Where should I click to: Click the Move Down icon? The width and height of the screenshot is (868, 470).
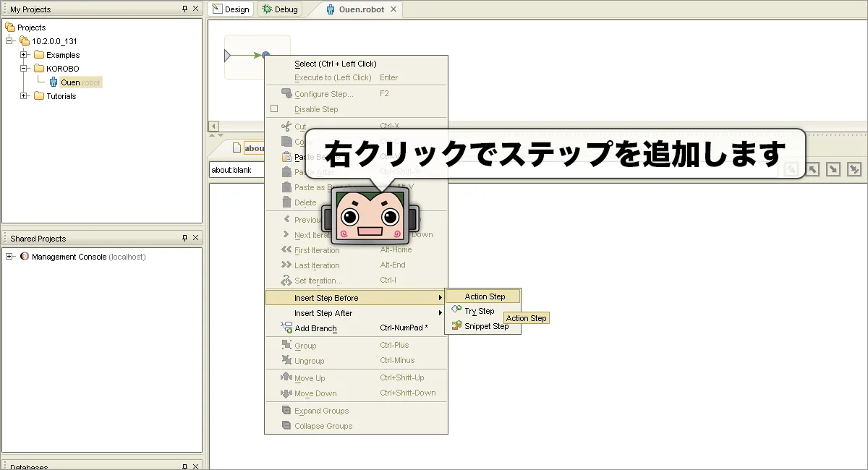coord(286,393)
